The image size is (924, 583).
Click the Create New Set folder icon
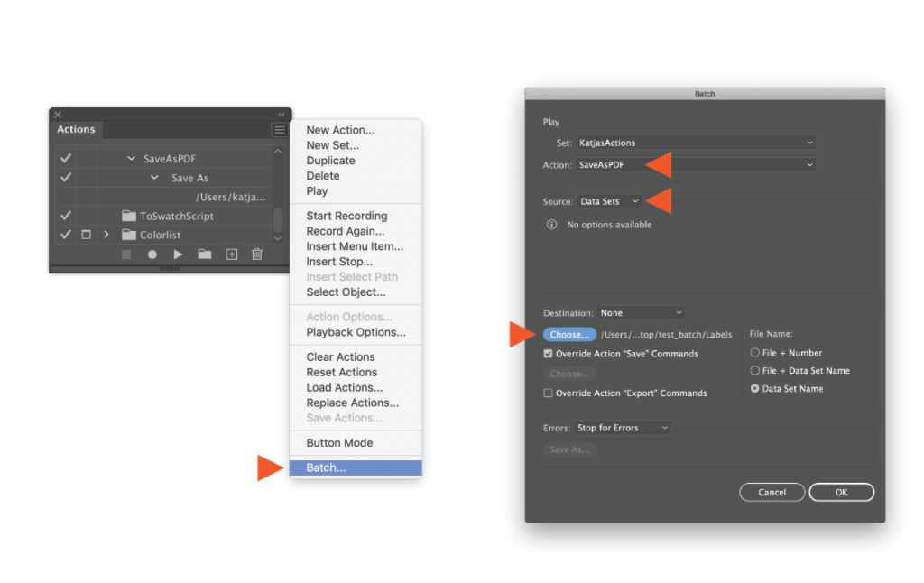point(205,254)
